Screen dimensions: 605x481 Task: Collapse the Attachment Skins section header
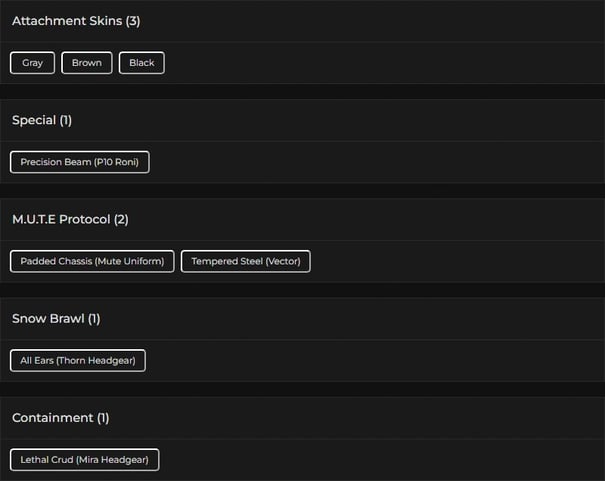[x=67, y=21]
